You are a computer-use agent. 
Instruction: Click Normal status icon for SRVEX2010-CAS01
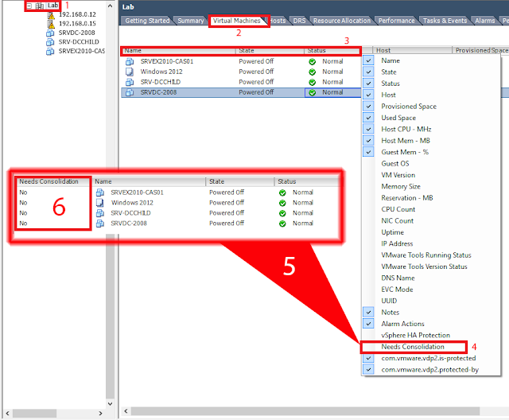313,62
